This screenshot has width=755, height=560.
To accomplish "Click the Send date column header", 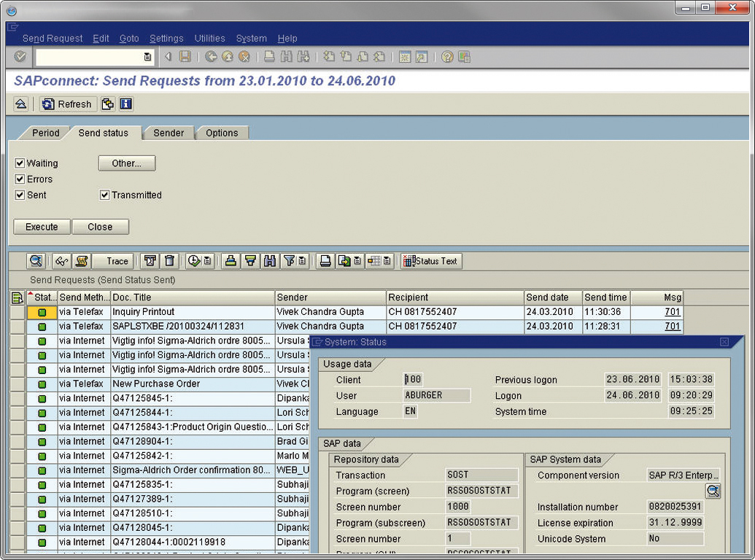I will (x=553, y=297).
